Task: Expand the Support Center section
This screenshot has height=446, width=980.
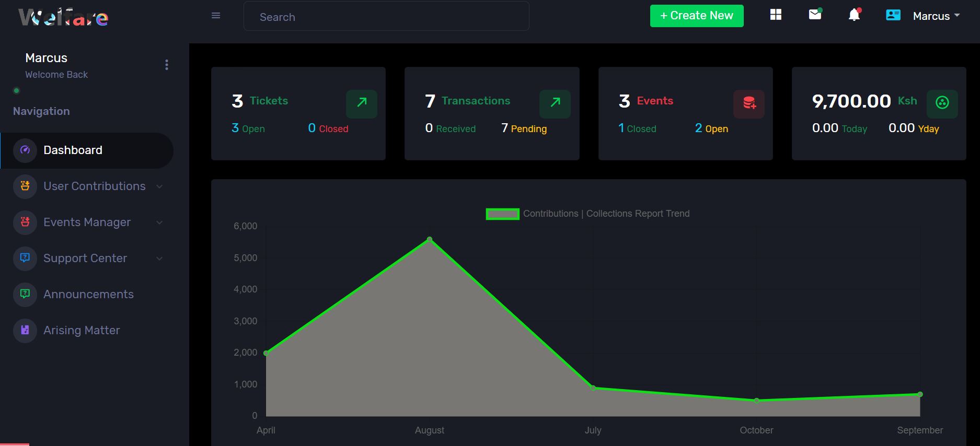Action: pos(85,259)
